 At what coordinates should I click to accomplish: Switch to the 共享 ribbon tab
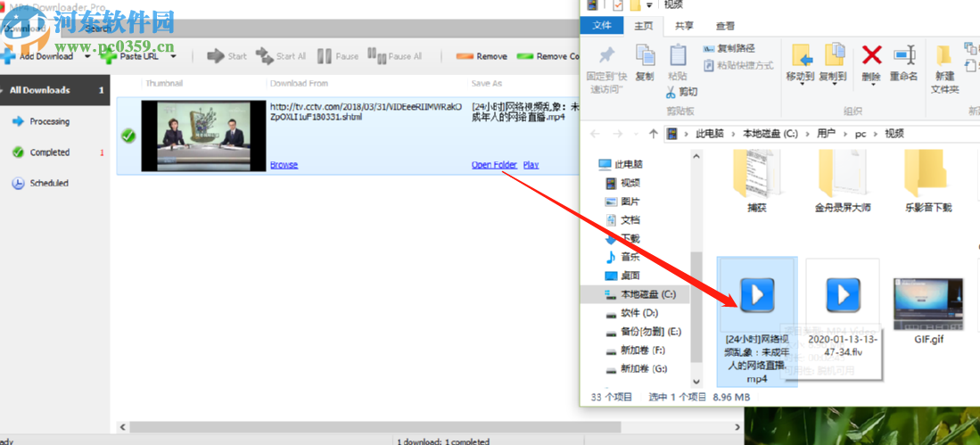coord(684,26)
